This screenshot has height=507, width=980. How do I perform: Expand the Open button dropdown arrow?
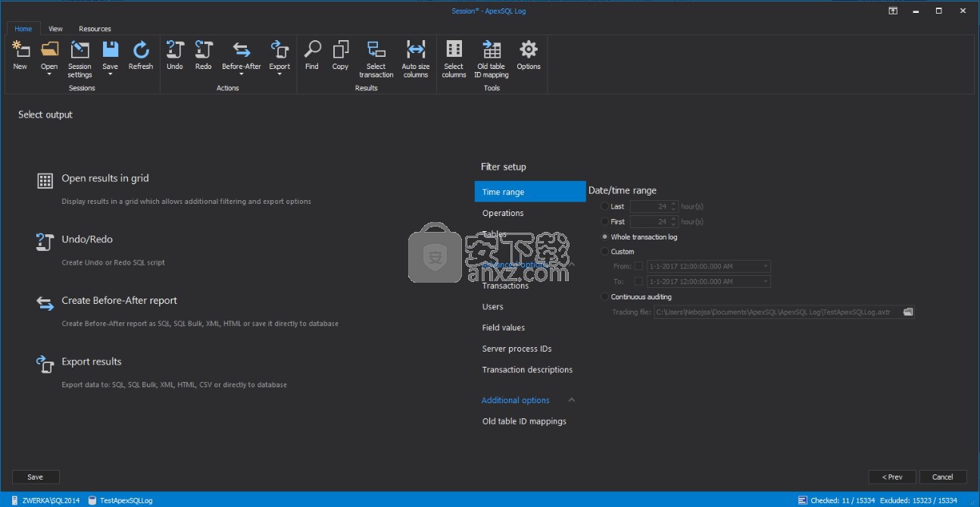tap(49, 75)
